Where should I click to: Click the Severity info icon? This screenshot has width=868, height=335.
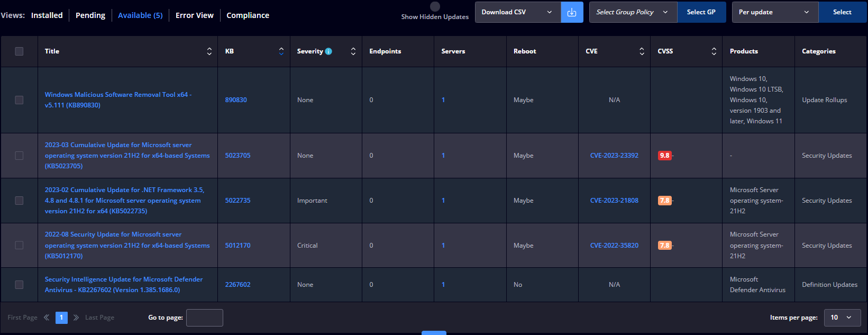328,51
